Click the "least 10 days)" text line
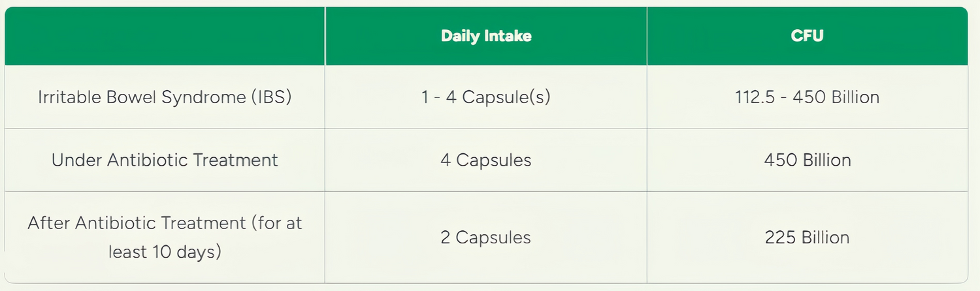Screen dimensions: 980x291 tap(165, 251)
